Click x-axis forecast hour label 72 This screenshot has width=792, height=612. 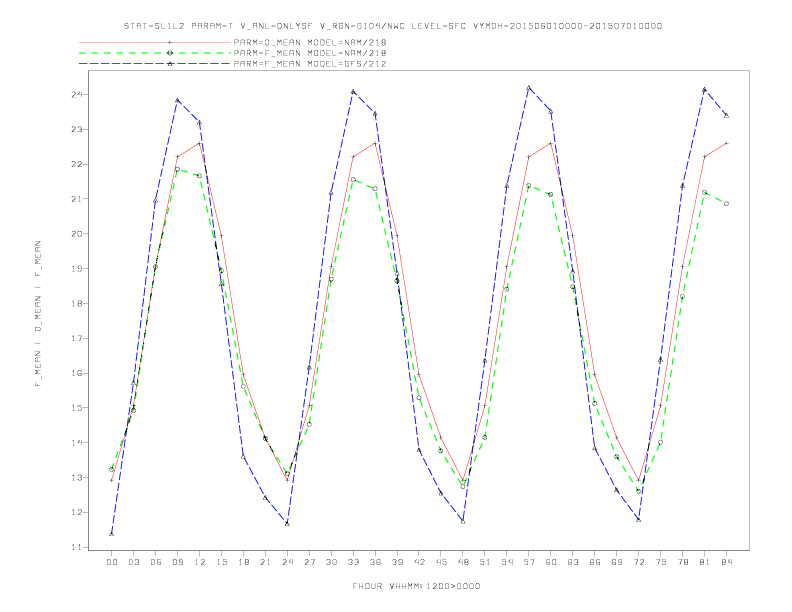[x=638, y=562]
